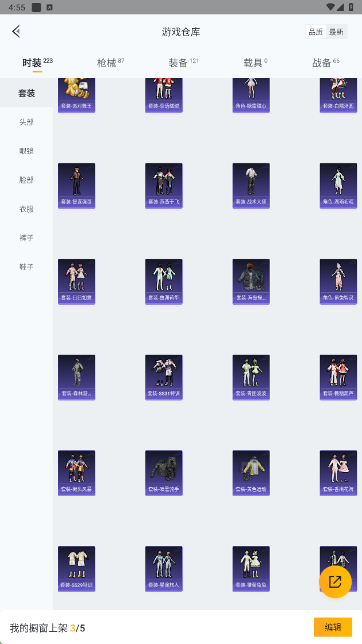
Task: Tap the 我的橱窗上架 3/5 label
Action: point(48,628)
